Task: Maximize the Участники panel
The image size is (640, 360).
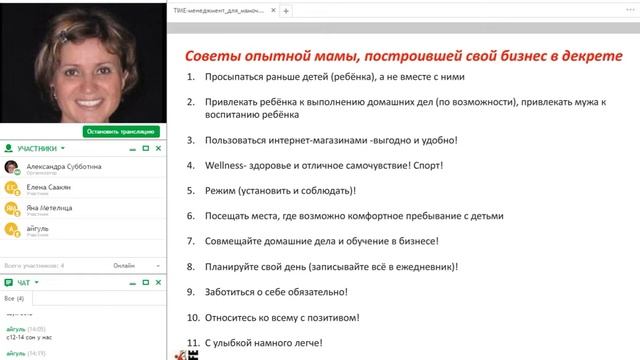Action: point(146,148)
